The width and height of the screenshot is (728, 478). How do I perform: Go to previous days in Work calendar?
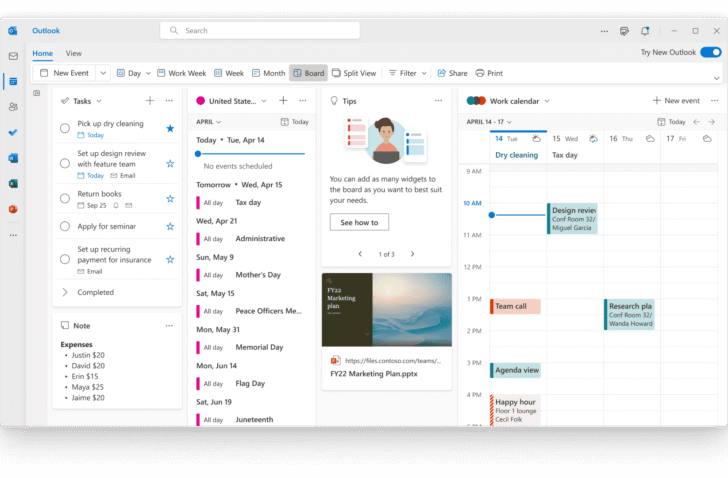click(696, 122)
